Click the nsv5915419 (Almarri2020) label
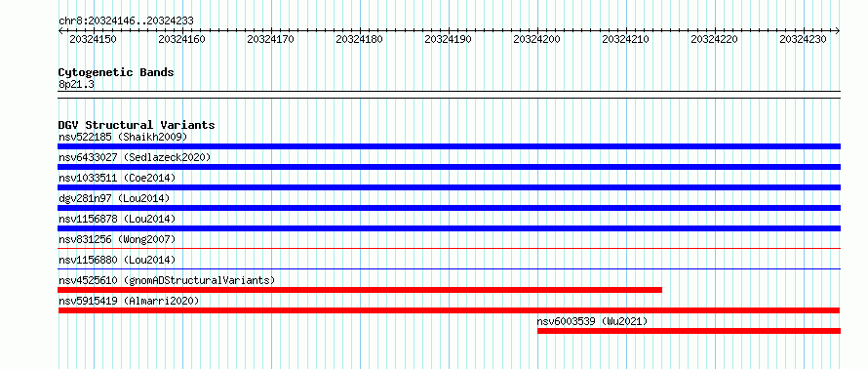The image size is (868, 369). (x=129, y=301)
